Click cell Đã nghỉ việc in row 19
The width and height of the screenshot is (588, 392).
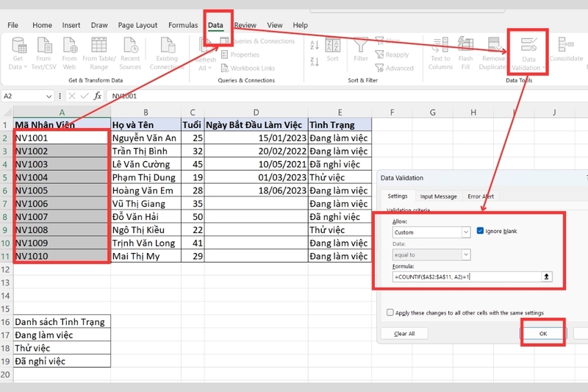point(62,361)
